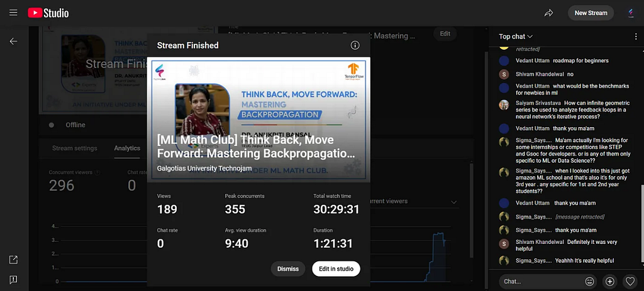Click Edit in studio button
This screenshot has width=644, height=291.
tap(336, 269)
